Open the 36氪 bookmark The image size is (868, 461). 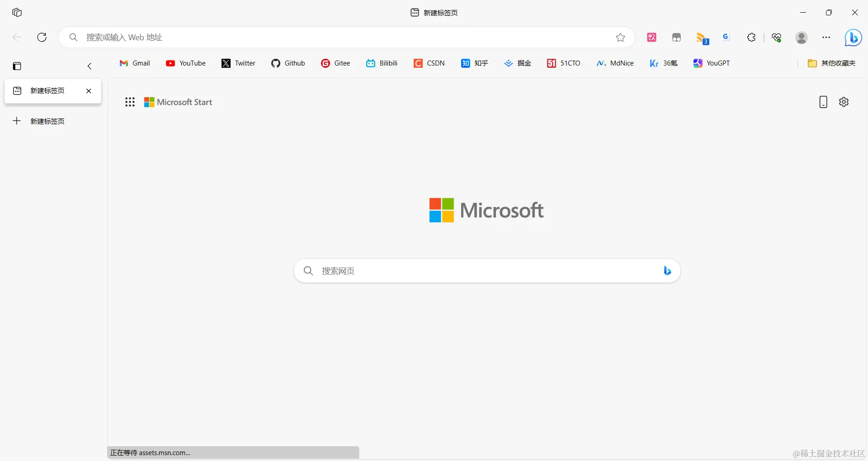point(664,63)
